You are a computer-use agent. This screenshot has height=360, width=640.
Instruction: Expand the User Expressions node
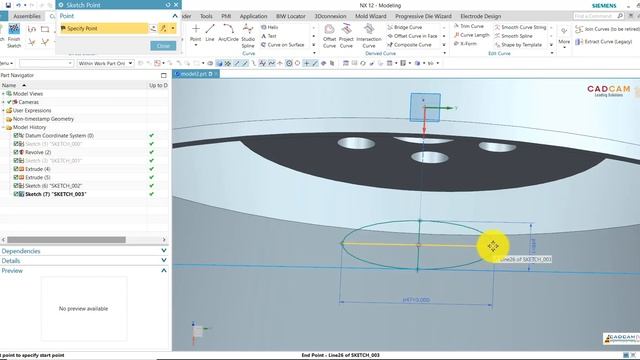click(x=3, y=111)
